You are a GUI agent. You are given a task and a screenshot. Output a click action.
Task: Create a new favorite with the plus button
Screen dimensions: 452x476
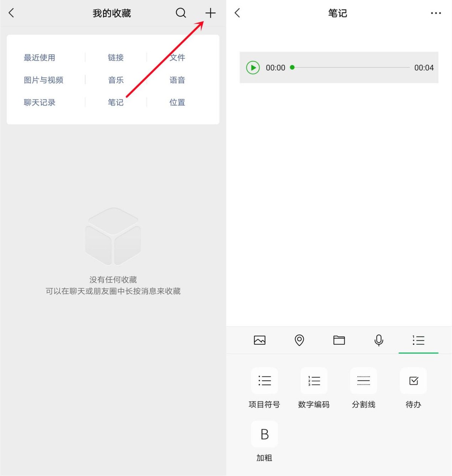coord(210,13)
